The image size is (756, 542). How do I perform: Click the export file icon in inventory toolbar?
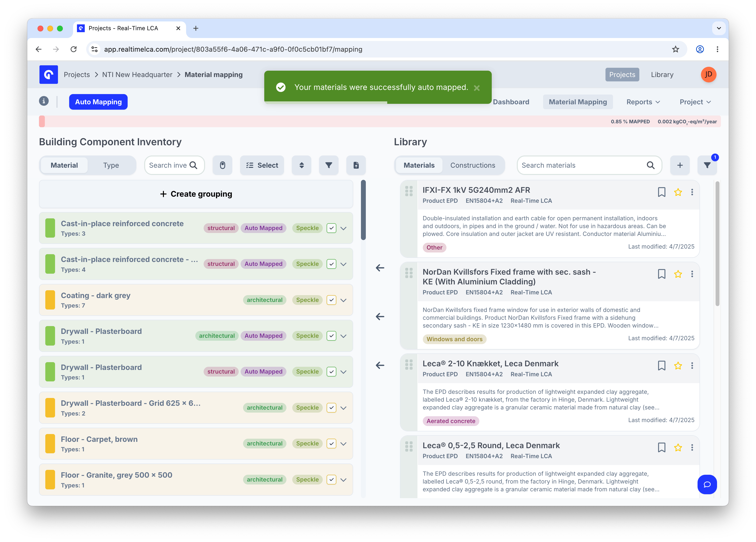356,165
